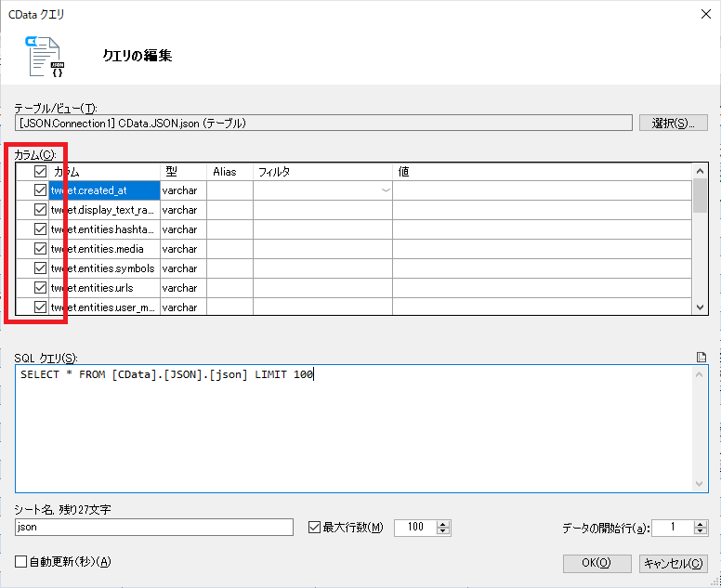
Task: Increase the max rows value with up arrow
Action: click(443, 524)
